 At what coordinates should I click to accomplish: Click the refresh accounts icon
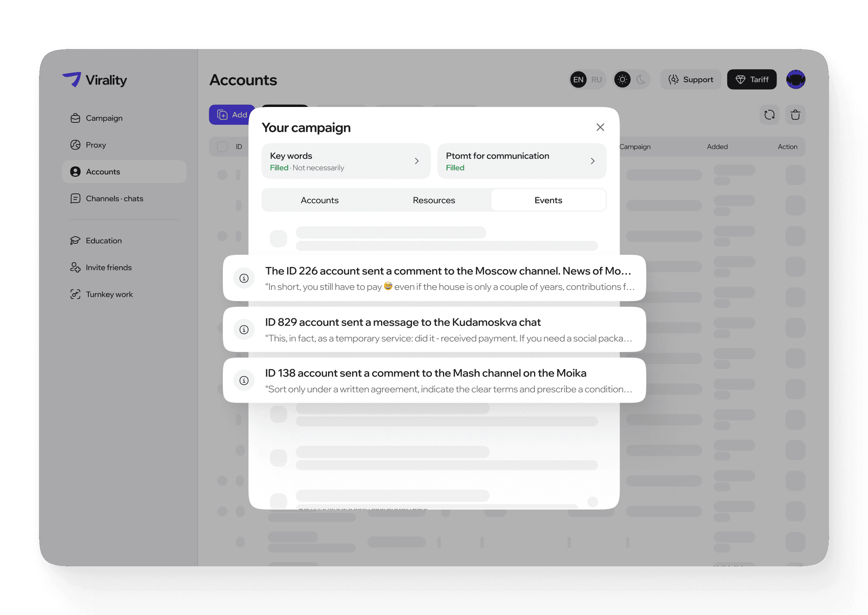769,115
